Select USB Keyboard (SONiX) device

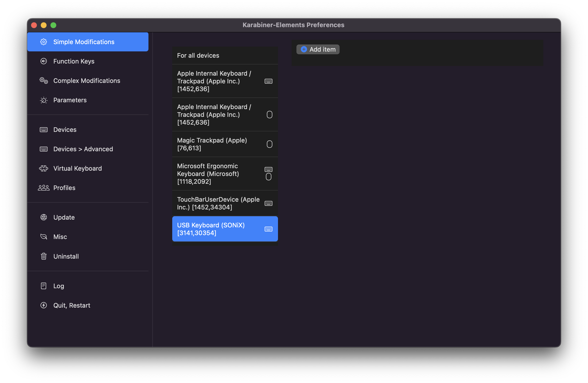click(225, 229)
